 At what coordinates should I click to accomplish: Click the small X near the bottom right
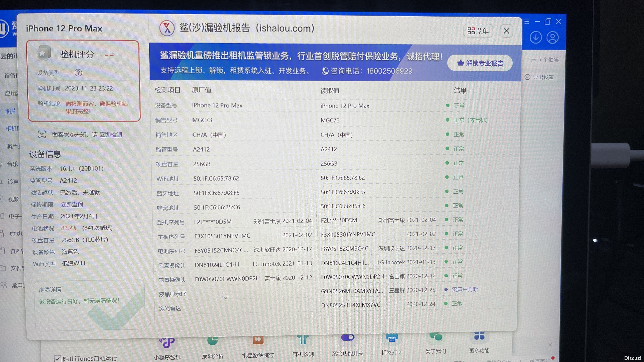point(550,345)
